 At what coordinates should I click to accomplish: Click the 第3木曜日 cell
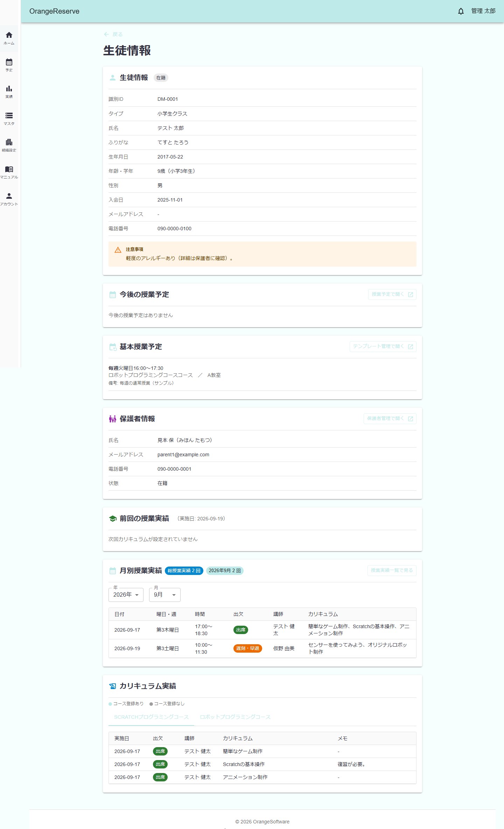(x=168, y=630)
